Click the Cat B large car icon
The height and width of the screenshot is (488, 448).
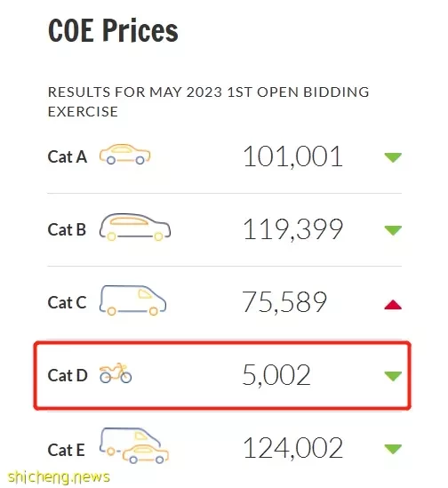coord(135,228)
